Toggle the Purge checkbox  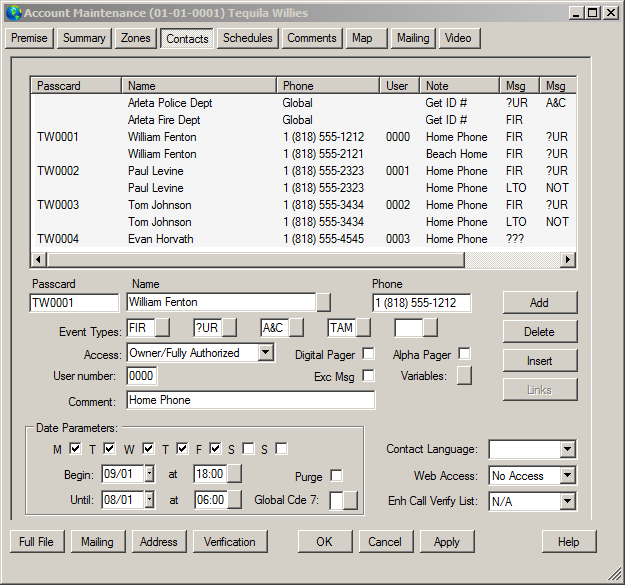336,475
